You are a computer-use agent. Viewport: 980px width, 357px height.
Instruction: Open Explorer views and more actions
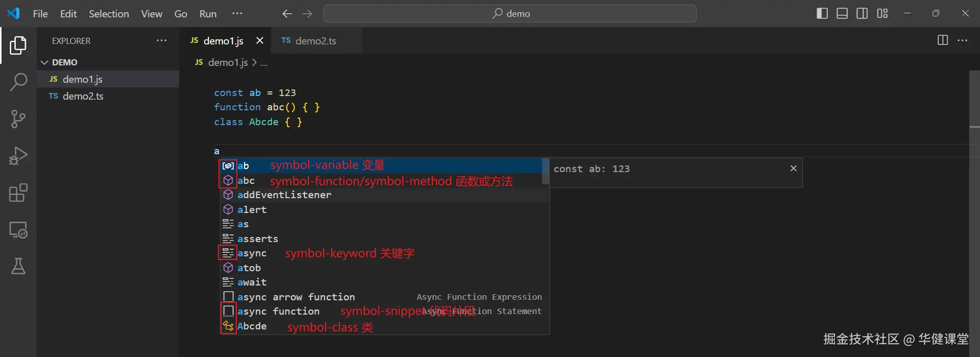pyautogui.click(x=161, y=40)
